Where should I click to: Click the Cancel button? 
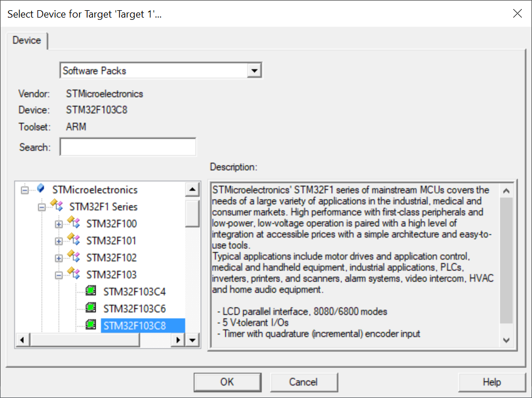point(303,382)
